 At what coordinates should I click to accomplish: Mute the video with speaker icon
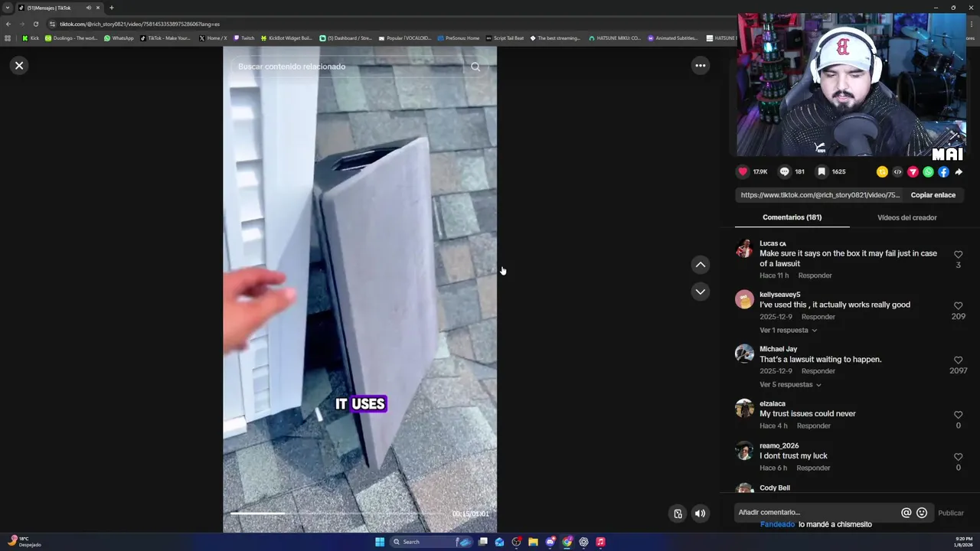[700, 514]
